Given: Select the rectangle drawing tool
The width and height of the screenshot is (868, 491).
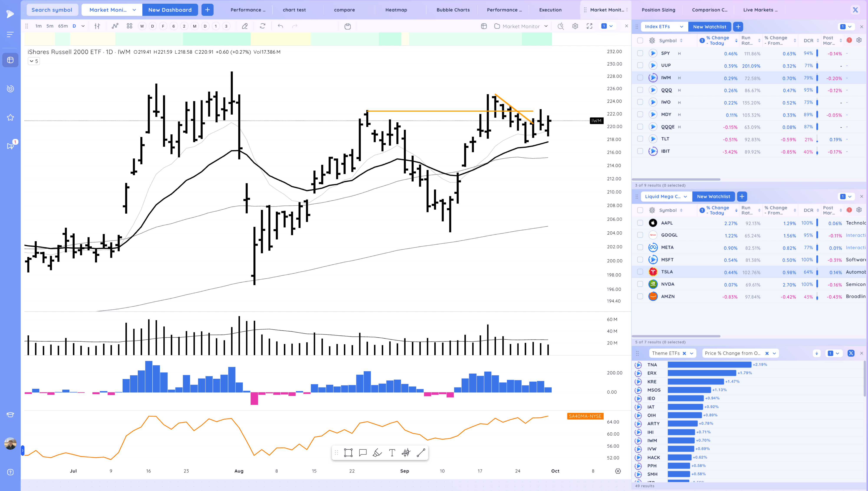Looking at the screenshot, I should 348,453.
